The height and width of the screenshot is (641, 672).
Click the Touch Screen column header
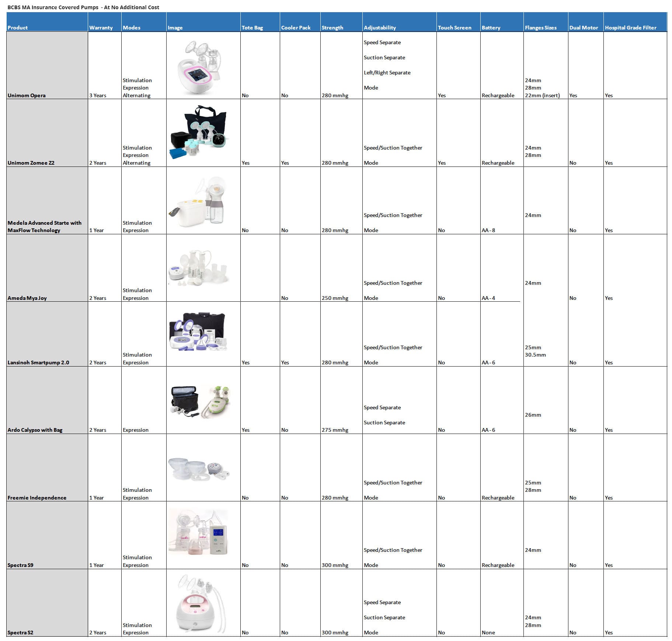[x=454, y=28]
